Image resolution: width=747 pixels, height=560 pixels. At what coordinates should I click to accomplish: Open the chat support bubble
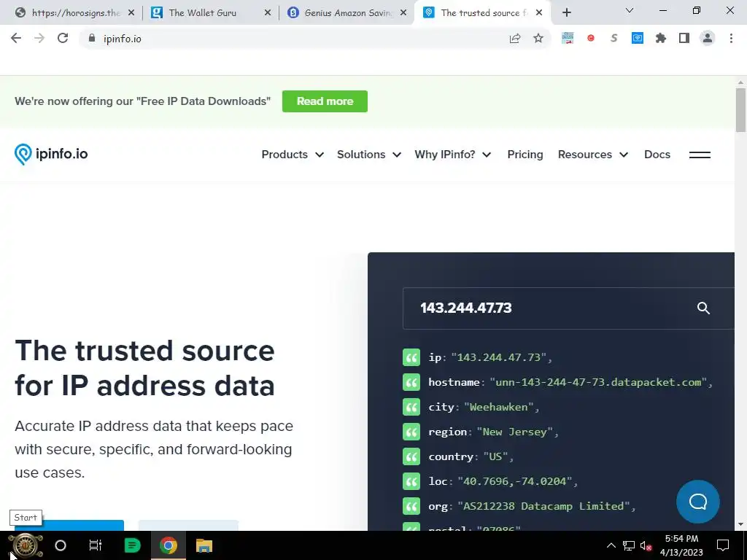[x=698, y=502]
